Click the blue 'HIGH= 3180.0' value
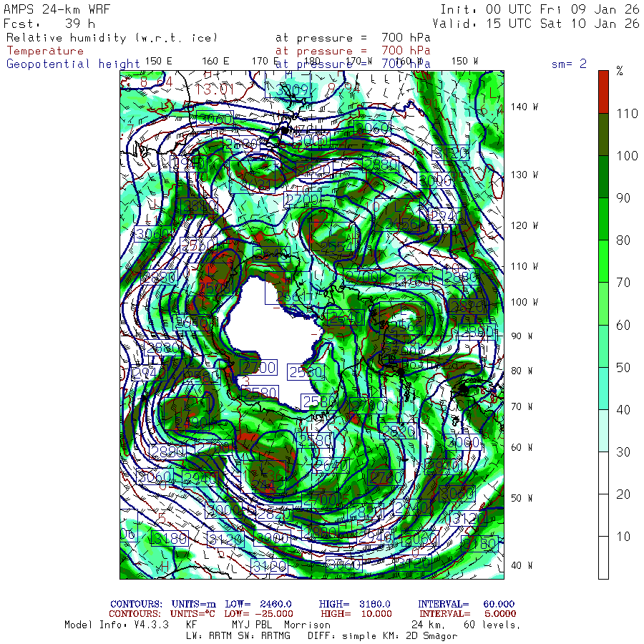The height and width of the screenshot is (644, 644). (x=355, y=604)
